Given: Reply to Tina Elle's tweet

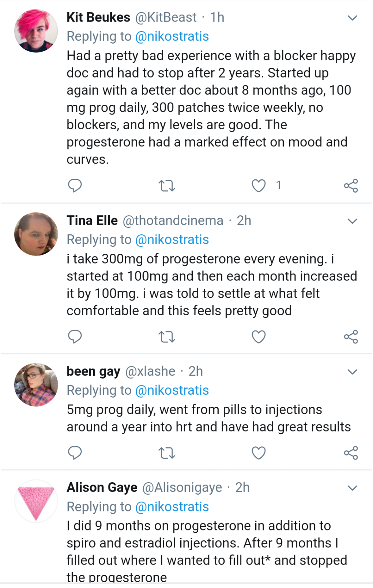Looking at the screenshot, I should 75,336.
